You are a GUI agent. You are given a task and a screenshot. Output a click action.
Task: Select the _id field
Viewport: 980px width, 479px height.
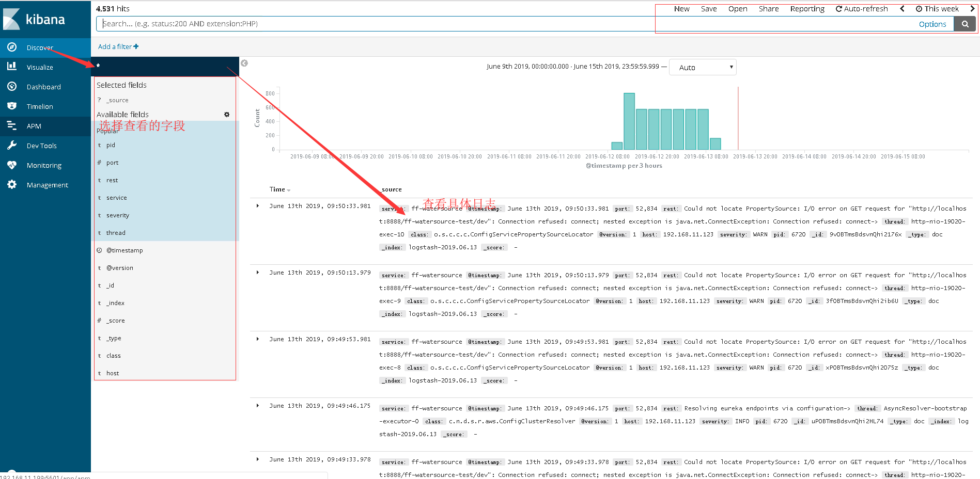click(x=110, y=285)
